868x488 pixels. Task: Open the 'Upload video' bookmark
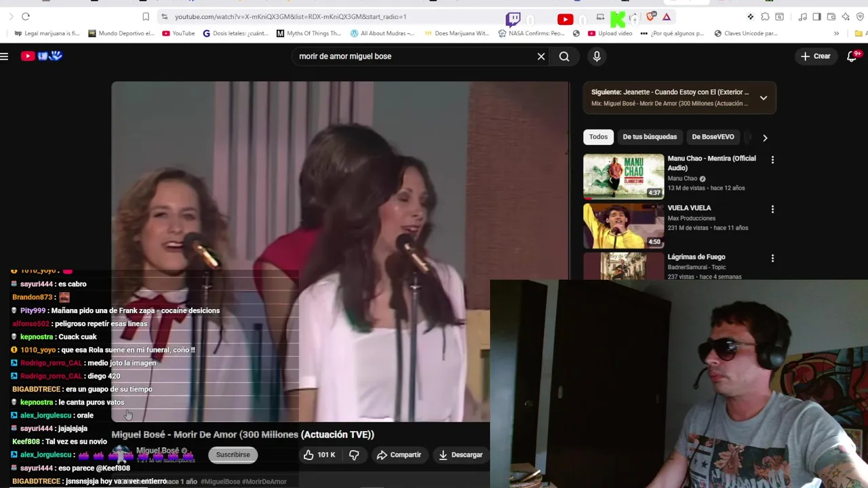click(x=610, y=33)
